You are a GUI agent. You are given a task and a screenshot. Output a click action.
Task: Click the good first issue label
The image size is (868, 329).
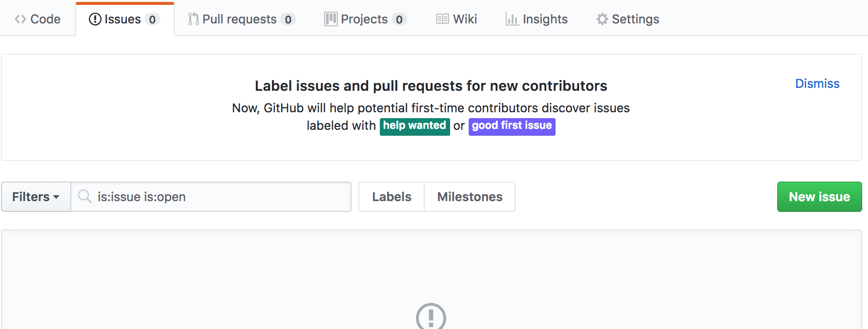click(512, 126)
